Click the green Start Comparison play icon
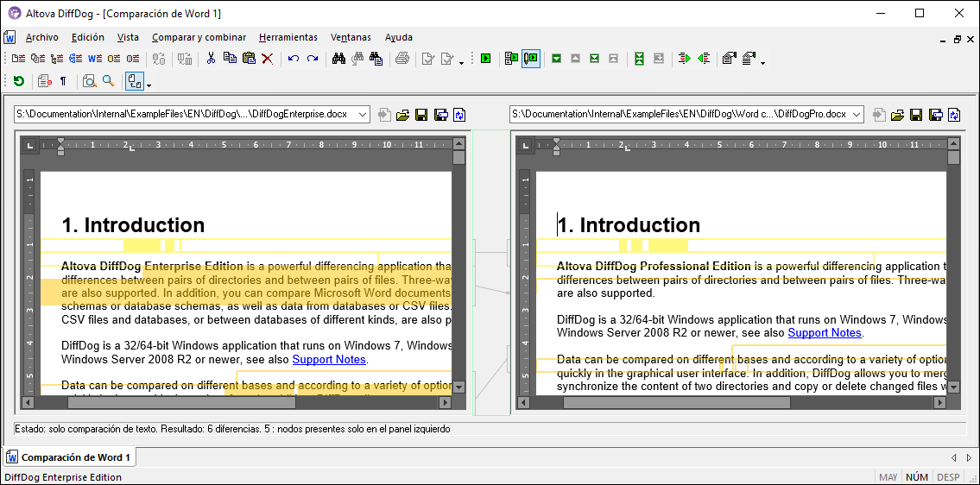This screenshot has width=980, height=485. 485,59
